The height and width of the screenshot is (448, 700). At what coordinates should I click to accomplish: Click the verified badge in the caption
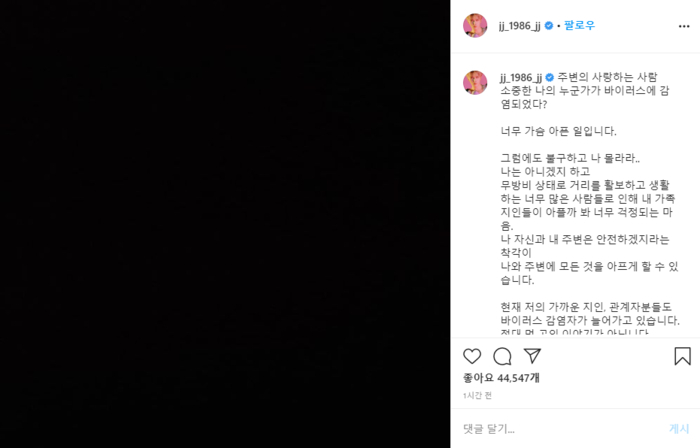coord(550,78)
